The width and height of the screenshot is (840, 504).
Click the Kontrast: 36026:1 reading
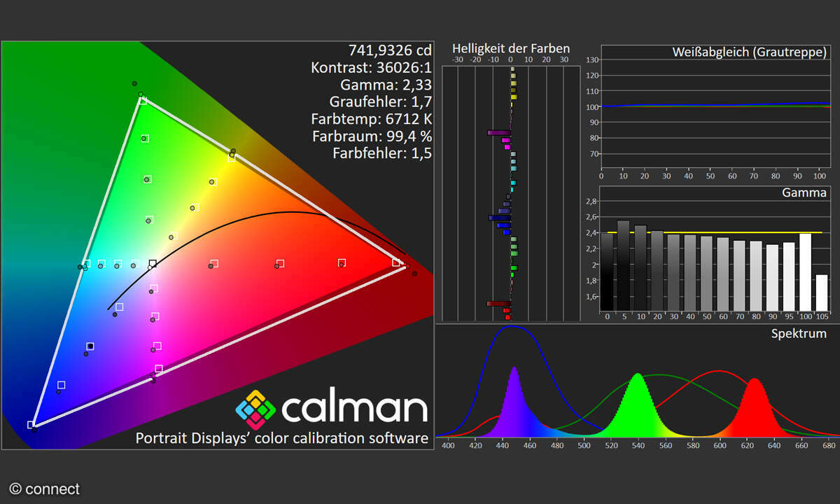point(371,68)
